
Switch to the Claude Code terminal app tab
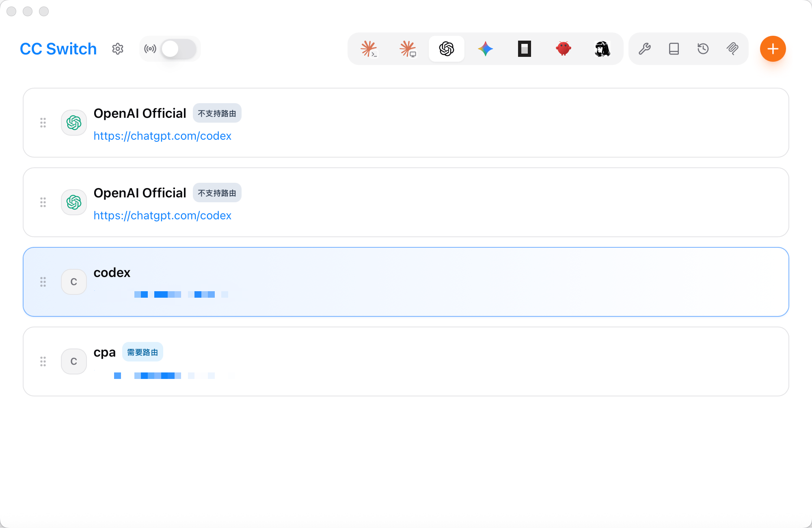pyautogui.click(x=369, y=49)
